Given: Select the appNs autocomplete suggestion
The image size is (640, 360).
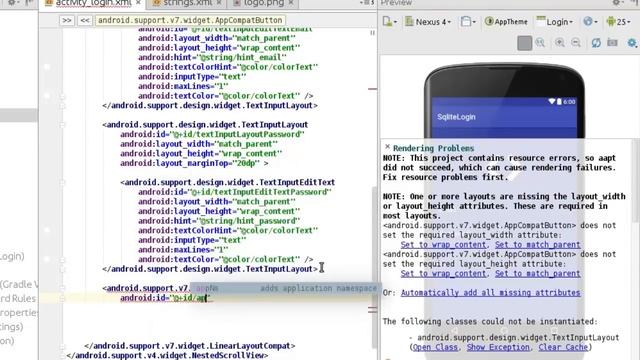Looking at the screenshot, I should point(286,288).
